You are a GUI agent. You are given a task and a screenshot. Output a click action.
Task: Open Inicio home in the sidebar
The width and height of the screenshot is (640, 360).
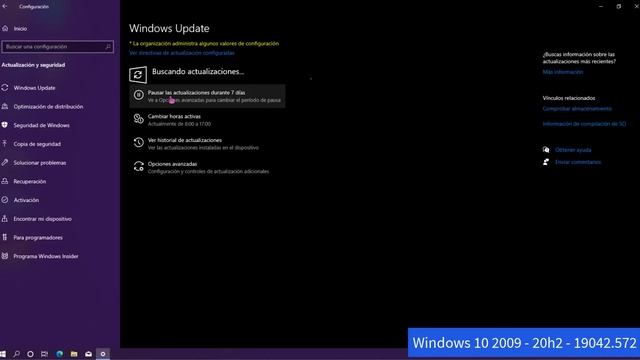pos(20,29)
